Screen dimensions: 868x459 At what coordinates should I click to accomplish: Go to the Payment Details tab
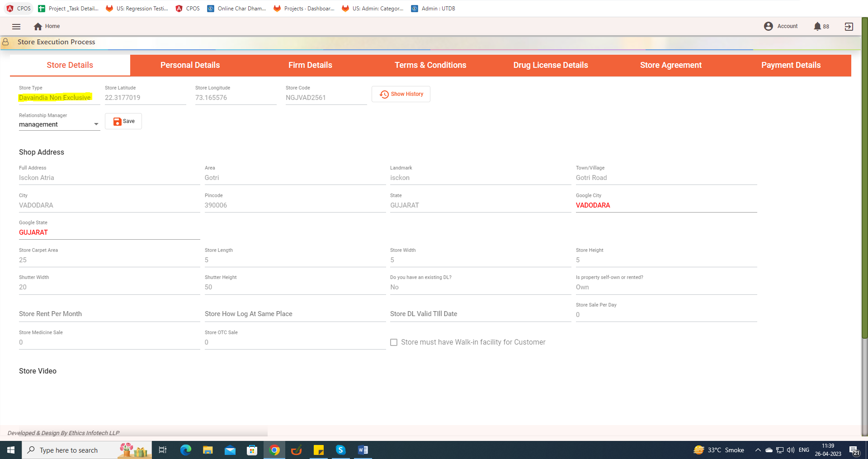[x=791, y=65]
